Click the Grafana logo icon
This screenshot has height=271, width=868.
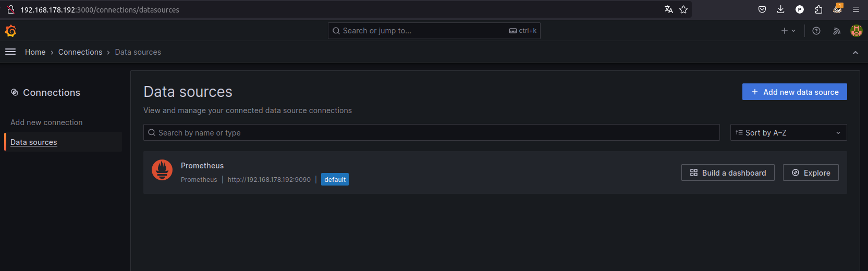tap(10, 31)
